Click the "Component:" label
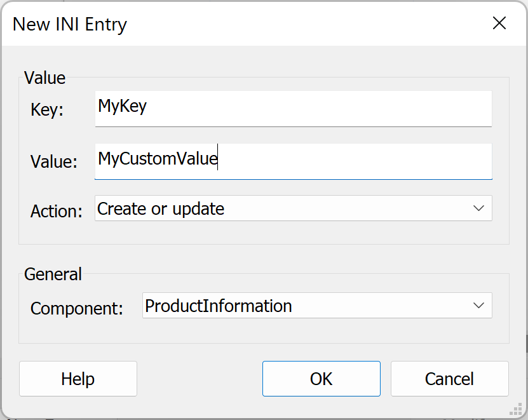The image size is (528, 420). coord(77,308)
